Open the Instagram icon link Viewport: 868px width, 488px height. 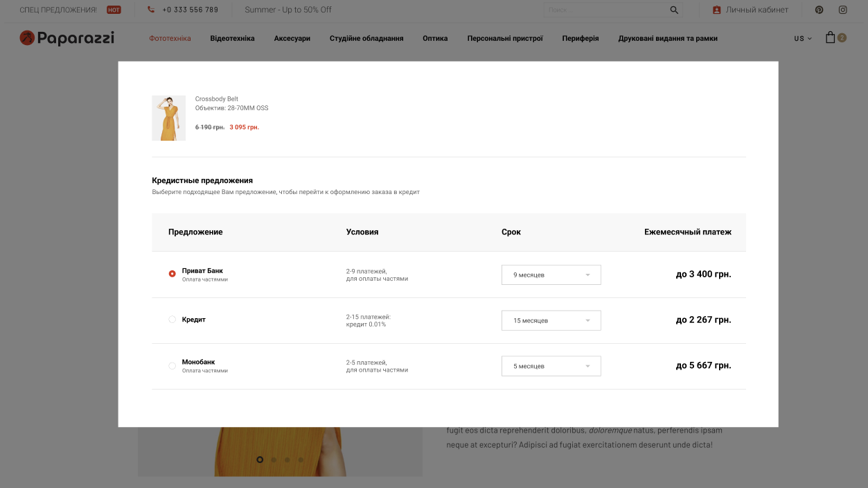coord(843,10)
